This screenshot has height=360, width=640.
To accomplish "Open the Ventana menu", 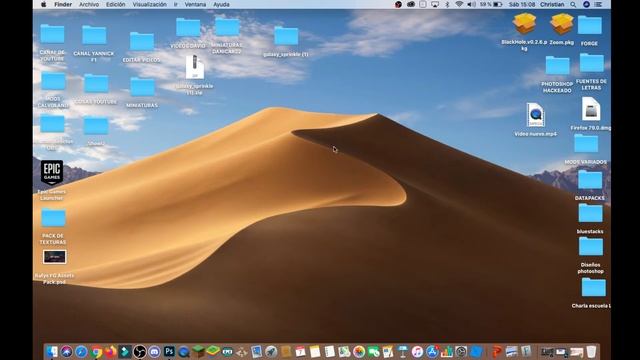I will [195, 4].
